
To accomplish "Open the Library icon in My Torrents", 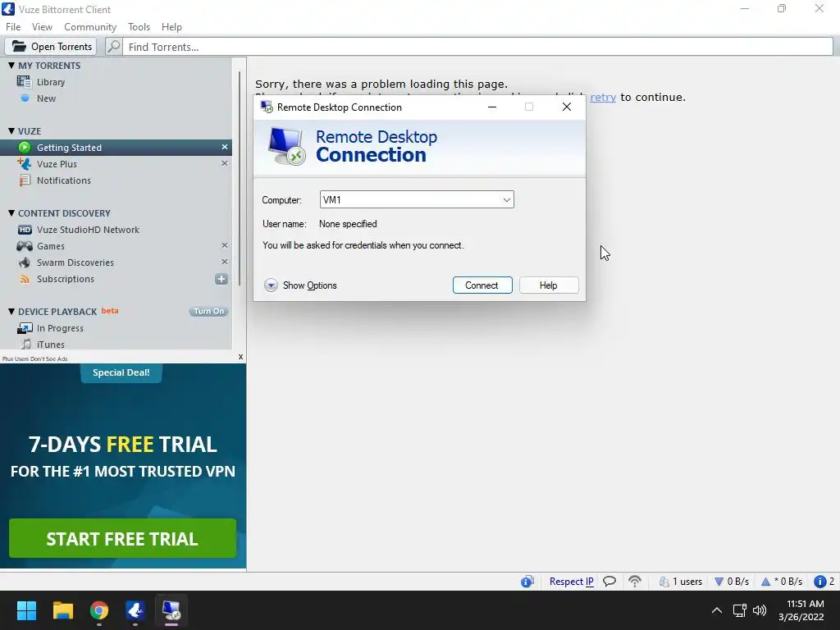I will point(24,82).
